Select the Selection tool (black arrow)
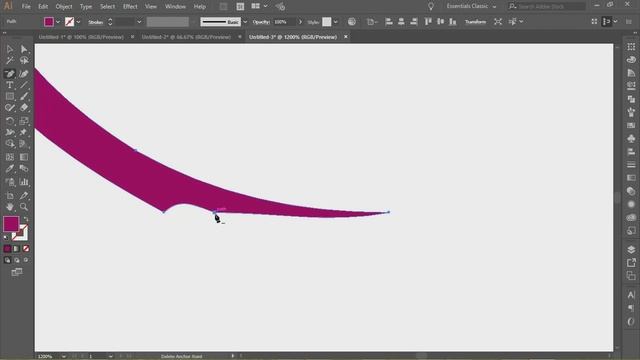Screen dimensions: 640x360 (x=10, y=49)
